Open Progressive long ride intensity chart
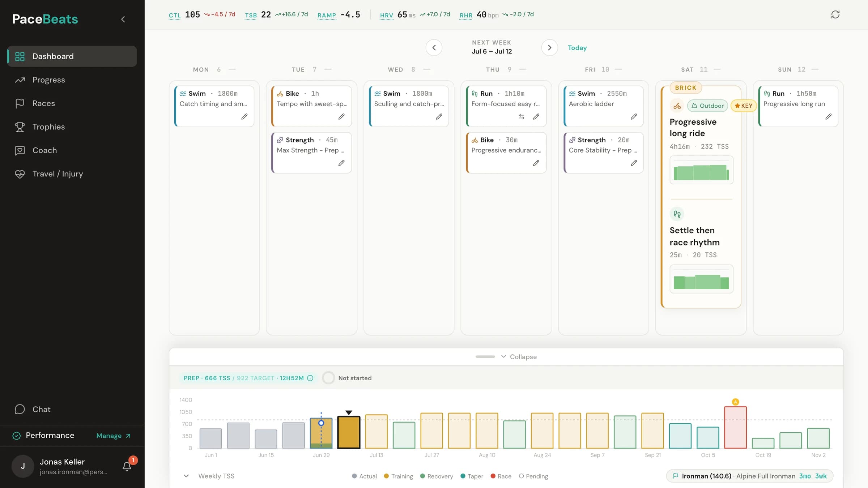868x488 pixels. [x=701, y=170]
